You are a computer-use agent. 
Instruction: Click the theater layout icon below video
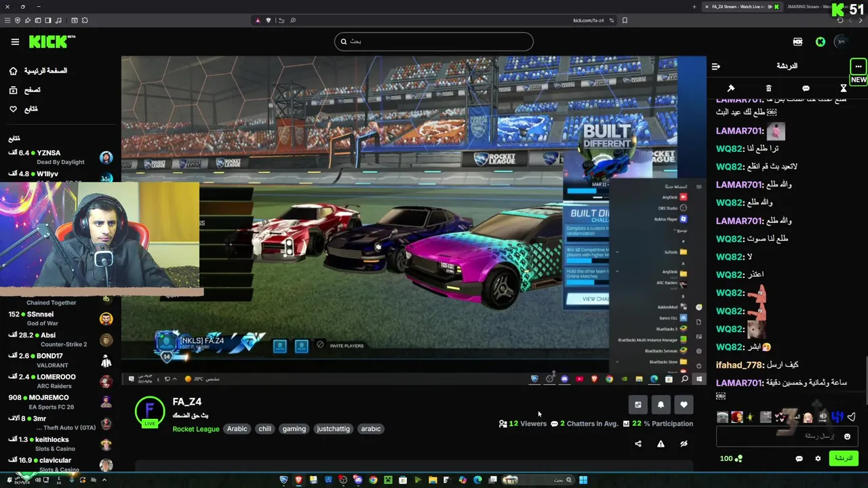(638, 405)
